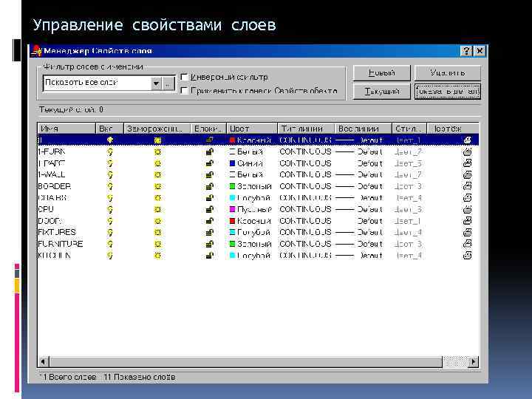This screenshot has height=399, width=532.
Task: Click the plot printer icon for DOORS
Action: pyautogui.click(x=467, y=221)
